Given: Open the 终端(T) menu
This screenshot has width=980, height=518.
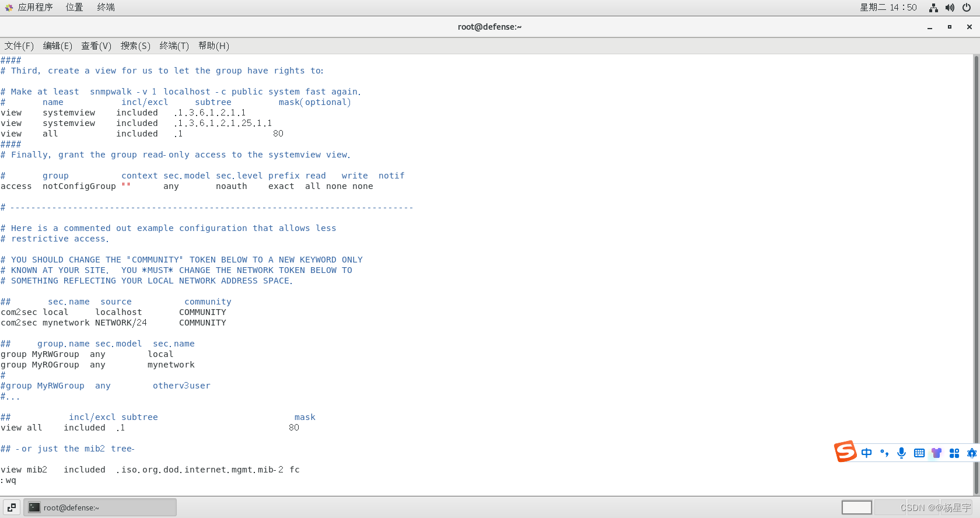Looking at the screenshot, I should [174, 46].
